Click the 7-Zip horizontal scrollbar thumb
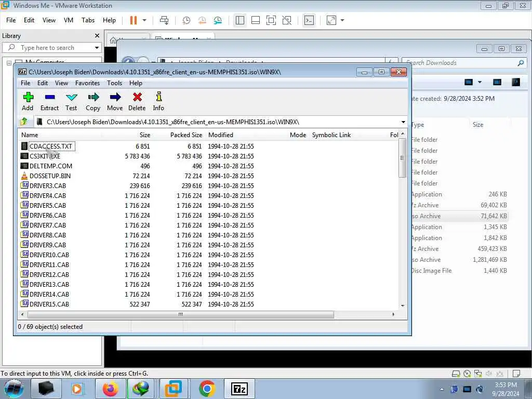The width and height of the screenshot is (532, 399). pyautogui.click(x=180, y=314)
